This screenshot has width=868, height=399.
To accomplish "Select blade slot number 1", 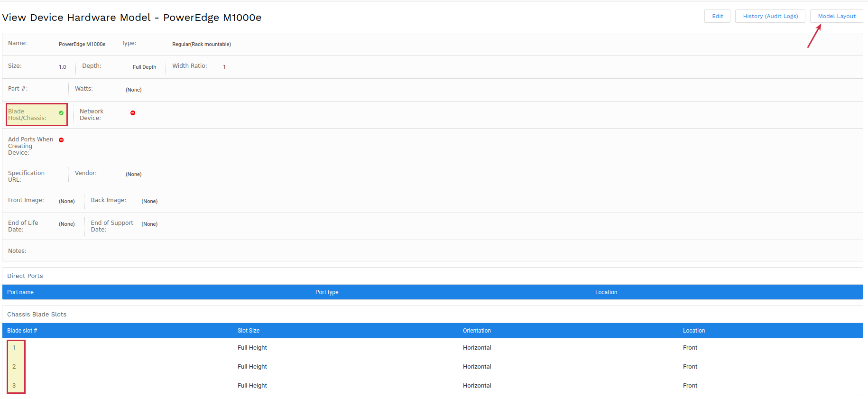I will tap(14, 348).
